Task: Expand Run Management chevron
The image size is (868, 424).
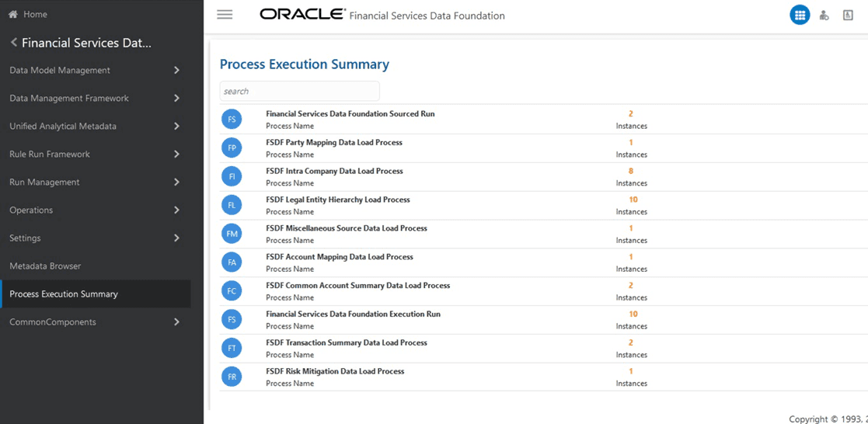Action: [x=176, y=182]
